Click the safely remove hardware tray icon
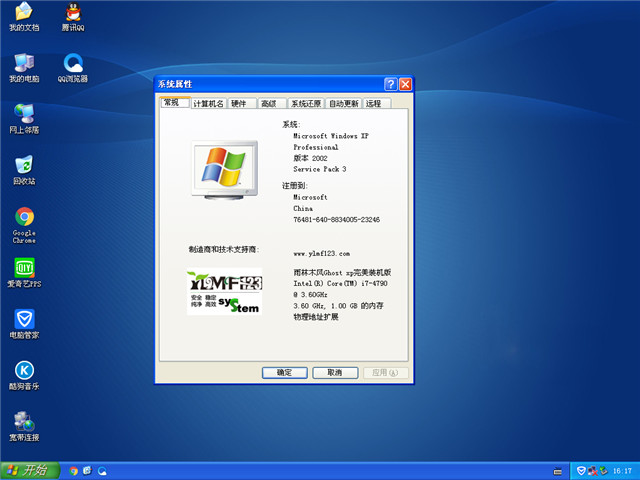640x480 pixels. [x=603, y=471]
